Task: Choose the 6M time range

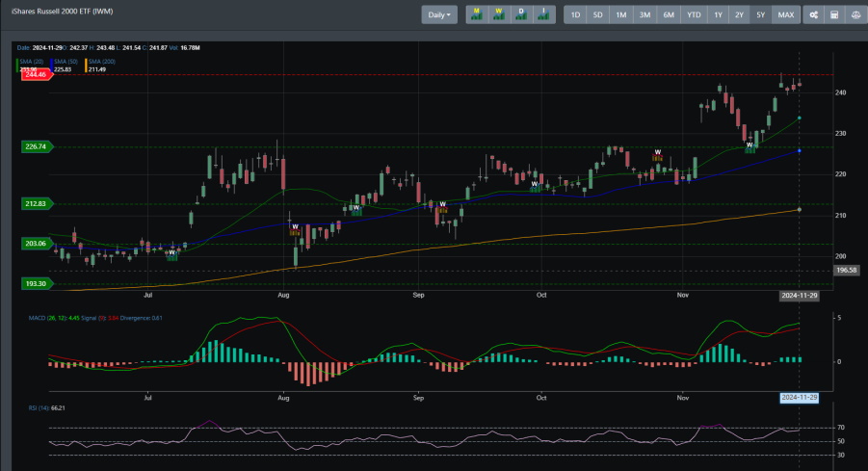Action: click(x=669, y=15)
